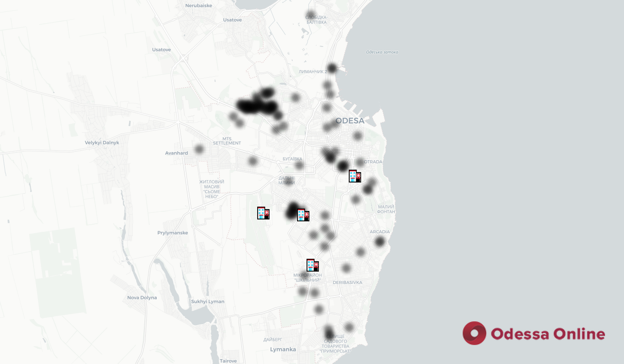624x364 pixels.
Task: Select the Малий Фонтан label
Action: click(x=386, y=209)
